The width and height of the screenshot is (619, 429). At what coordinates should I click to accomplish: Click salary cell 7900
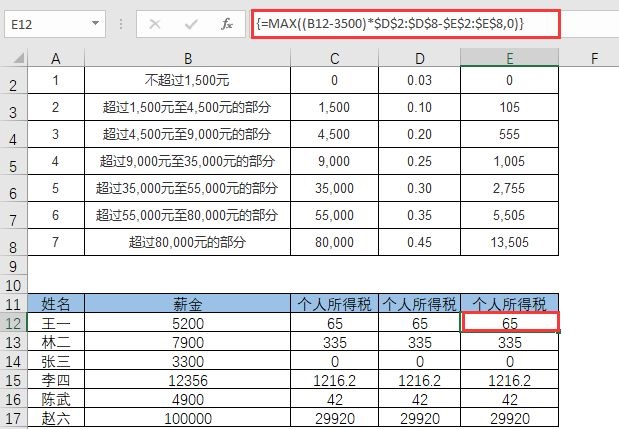(188, 342)
